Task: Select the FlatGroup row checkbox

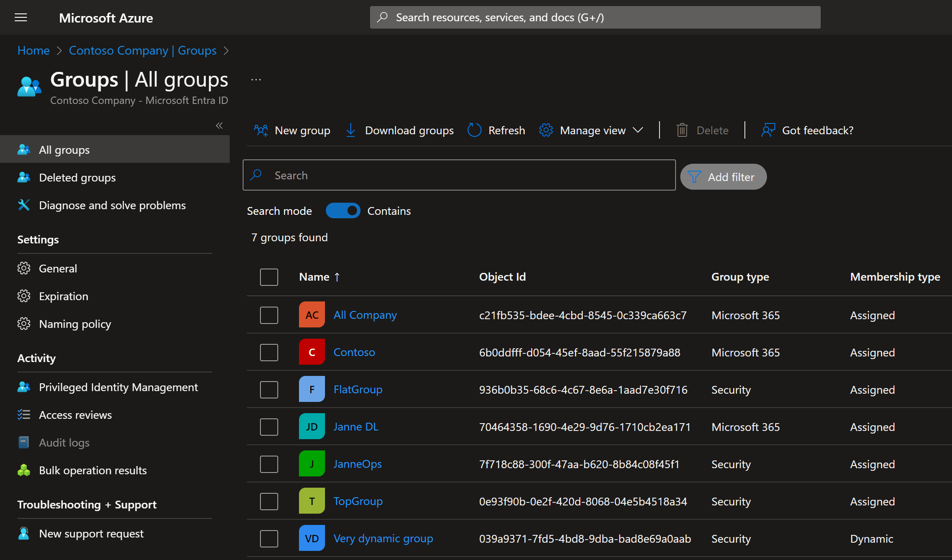Action: pyautogui.click(x=269, y=390)
